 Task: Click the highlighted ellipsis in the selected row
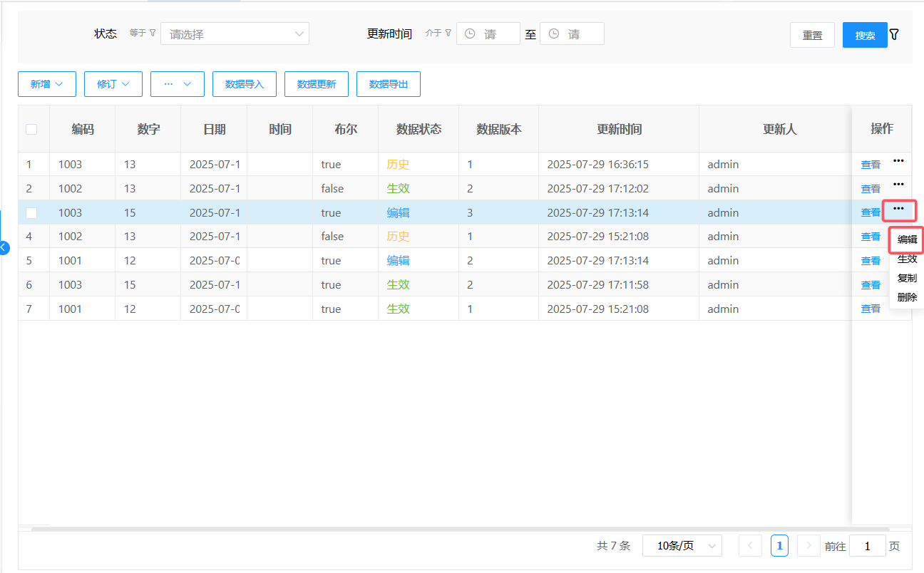coord(898,209)
